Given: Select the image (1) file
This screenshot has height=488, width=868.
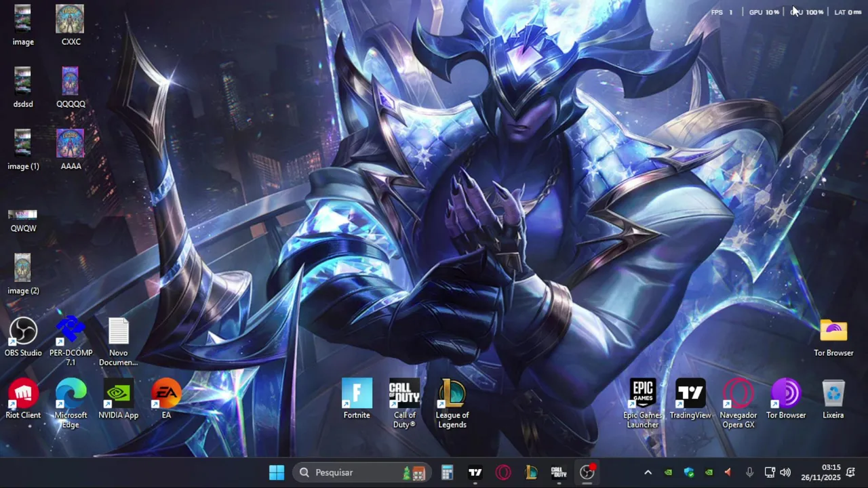Looking at the screenshot, I should tap(23, 150).
